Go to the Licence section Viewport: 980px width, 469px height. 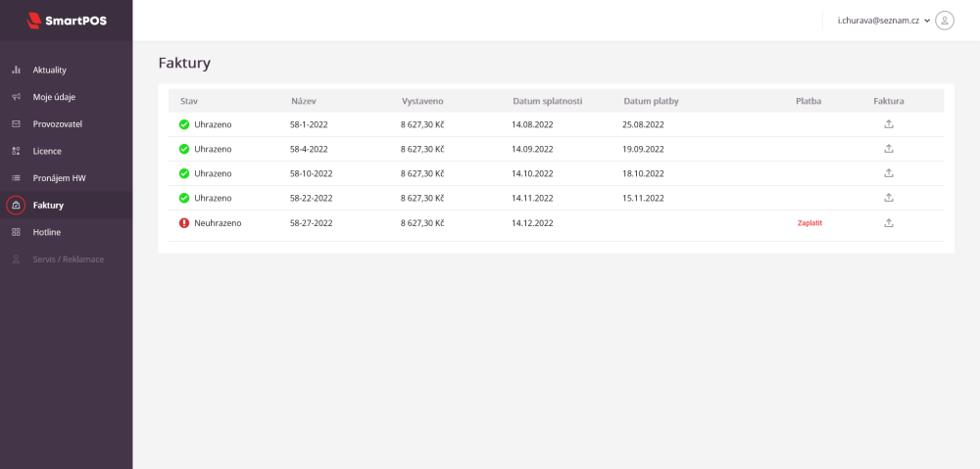[47, 152]
